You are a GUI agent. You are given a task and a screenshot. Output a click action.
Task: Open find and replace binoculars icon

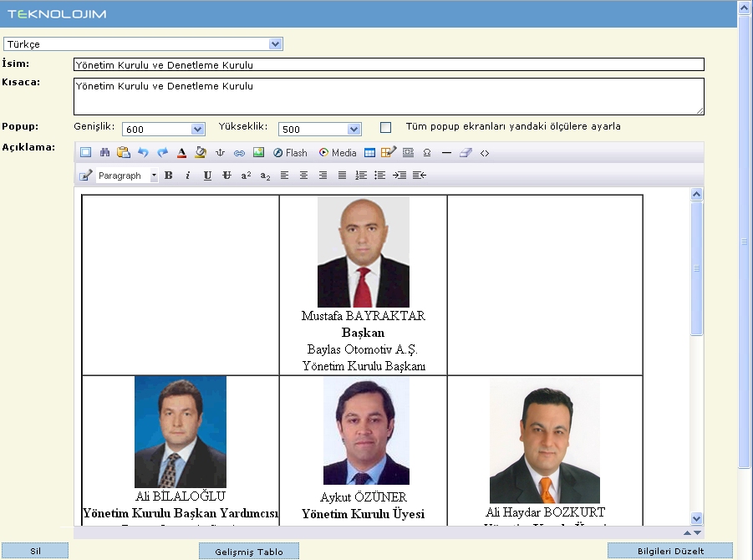104,153
